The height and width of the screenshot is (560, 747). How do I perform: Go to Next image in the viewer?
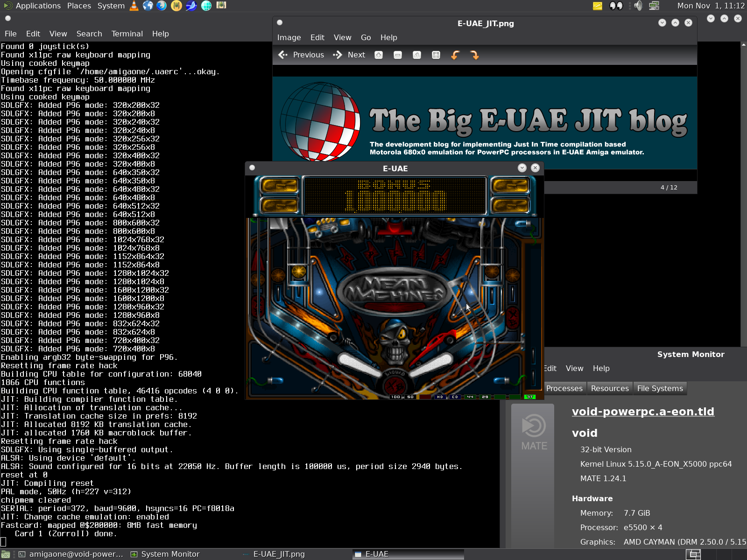[349, 55]
